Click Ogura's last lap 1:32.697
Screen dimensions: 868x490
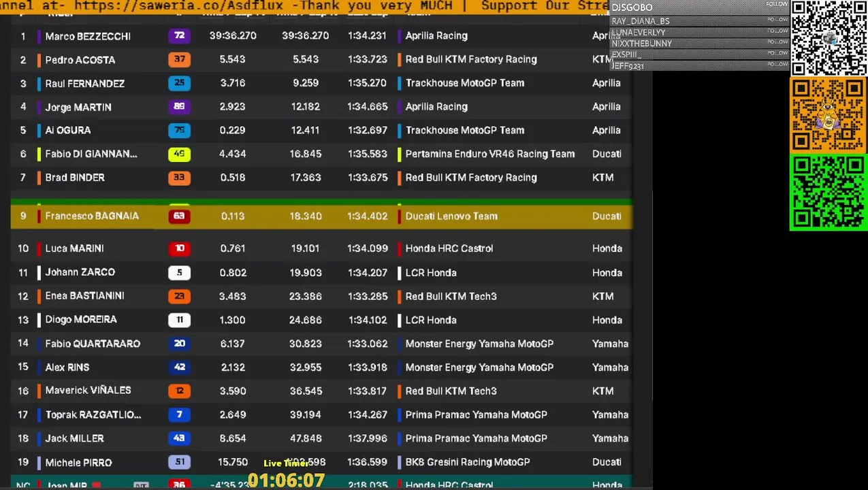(x=368, y=130)
